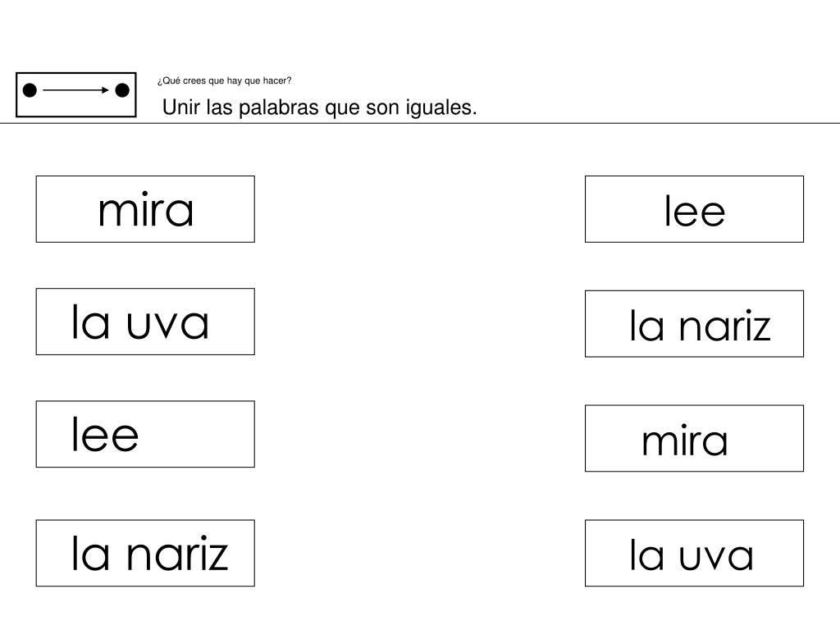Pick the right-column "mira" word box
This screenshot has height=630, width=840.
[x=694, y=438]
